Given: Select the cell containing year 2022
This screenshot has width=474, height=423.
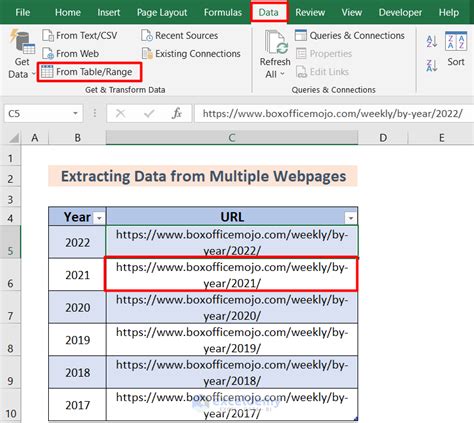Looking at the screenshot, I should 77,242.
